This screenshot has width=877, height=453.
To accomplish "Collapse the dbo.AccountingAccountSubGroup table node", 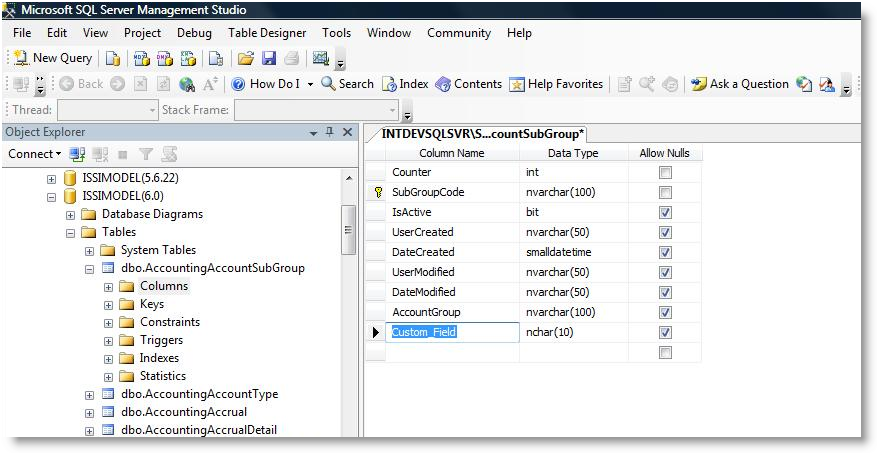I will tap(89, 268).
